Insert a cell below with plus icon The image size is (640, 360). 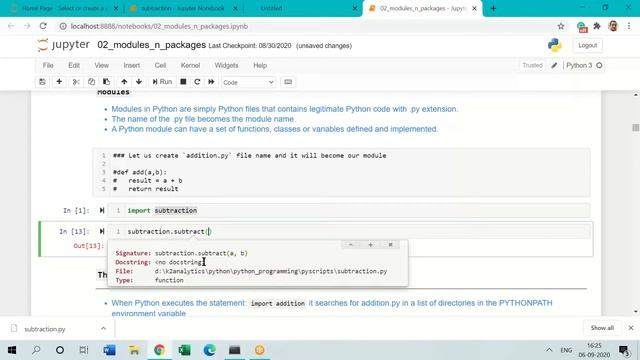(x=59, y=82)
